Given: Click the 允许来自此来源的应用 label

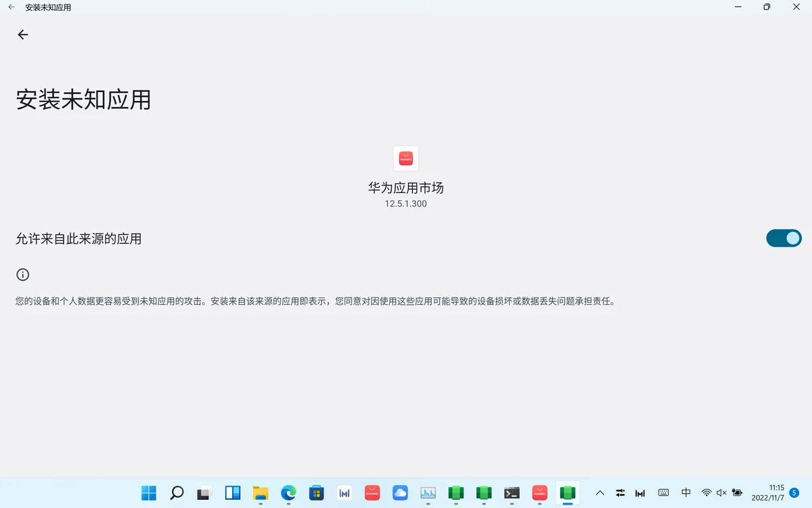Looking at the screenshot, I should pos(78,238).
